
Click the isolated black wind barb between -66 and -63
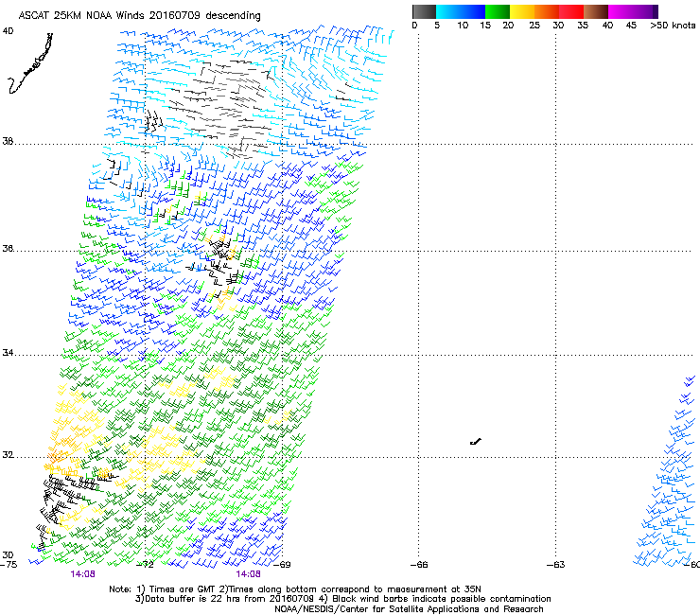click(476, 442)
